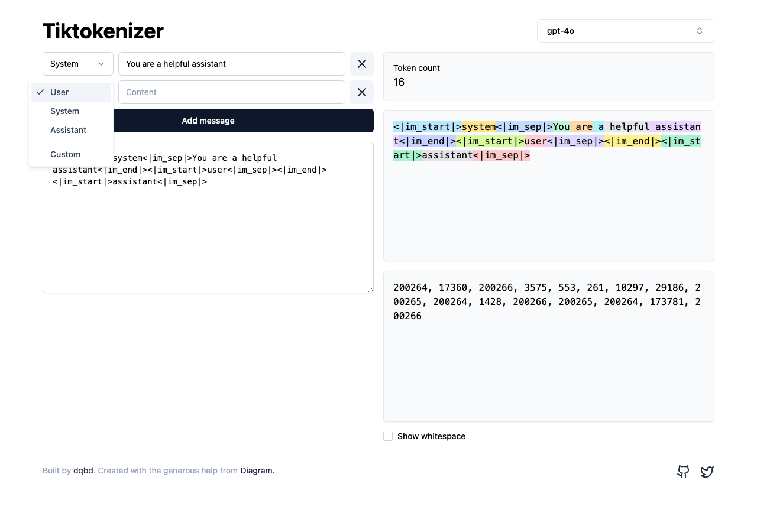The height and width of the screenshot is (532, 757).
Task: Choose Custom in the role menu
Action: coord(71,154)
